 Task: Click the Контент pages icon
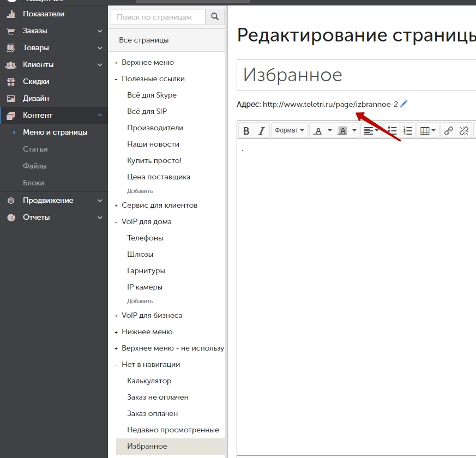(11, 116)
